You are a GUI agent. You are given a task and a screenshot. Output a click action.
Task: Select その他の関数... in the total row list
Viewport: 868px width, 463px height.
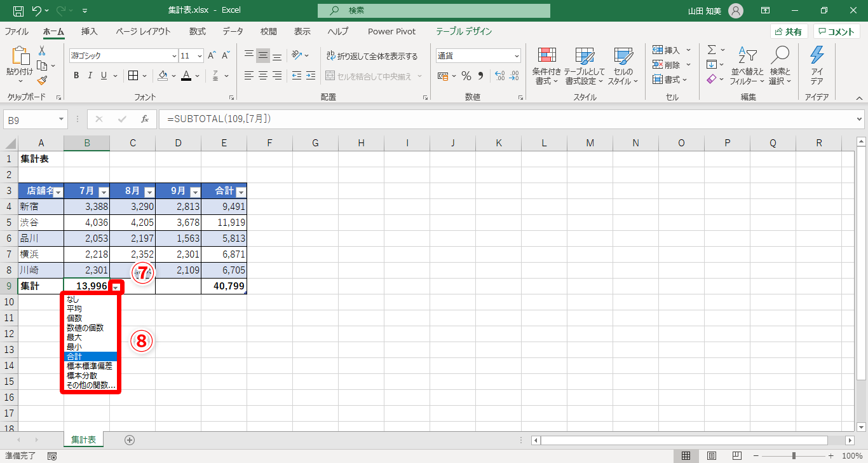click(x=90, y=385)
